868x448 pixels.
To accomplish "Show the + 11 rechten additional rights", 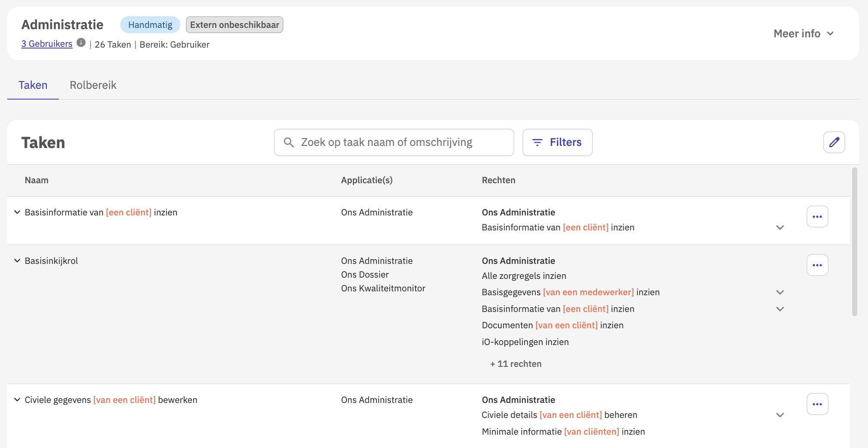I will coord(516,364).
